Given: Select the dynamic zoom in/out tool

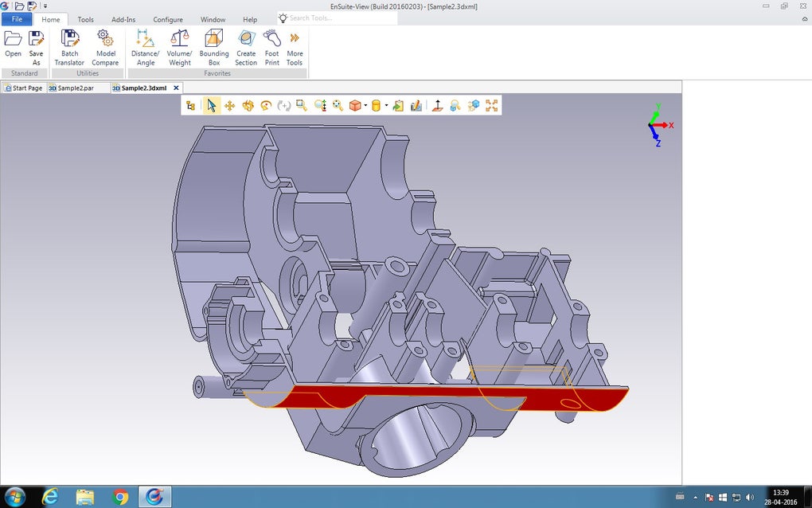Looking at the screenshot, I should coord(320,106).
